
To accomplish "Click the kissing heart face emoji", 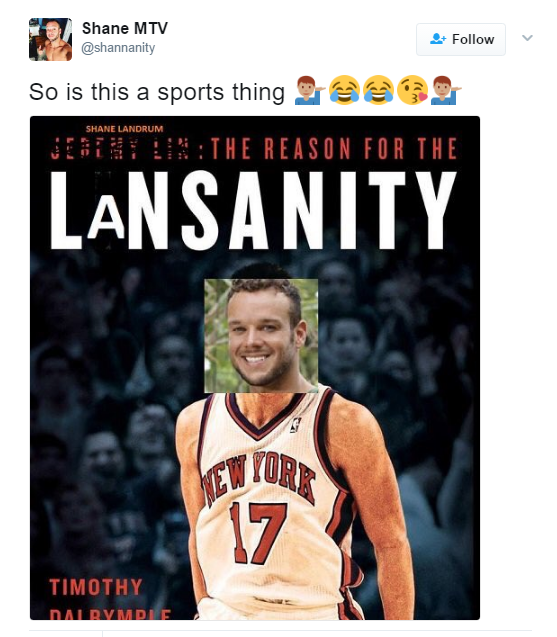I will [412, 90].
